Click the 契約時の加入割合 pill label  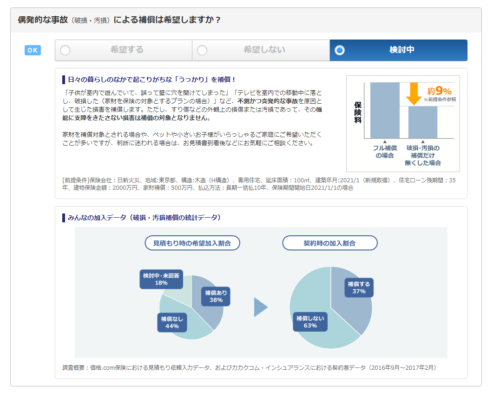click(330, 243)
